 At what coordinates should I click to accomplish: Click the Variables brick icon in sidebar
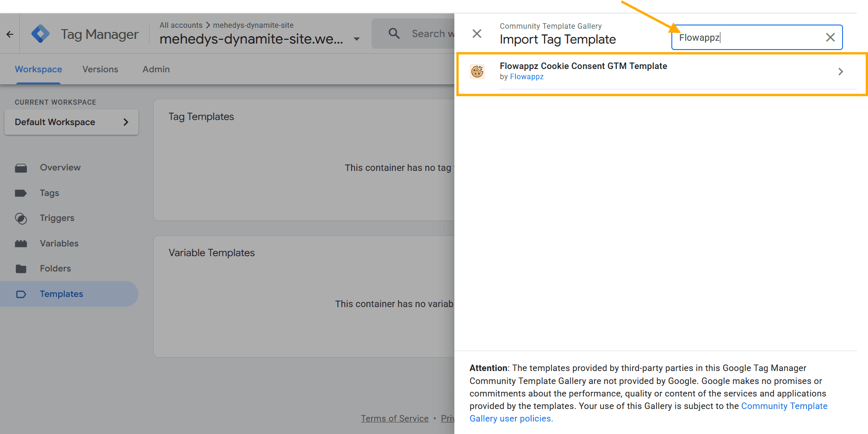[x=21, y=244]
